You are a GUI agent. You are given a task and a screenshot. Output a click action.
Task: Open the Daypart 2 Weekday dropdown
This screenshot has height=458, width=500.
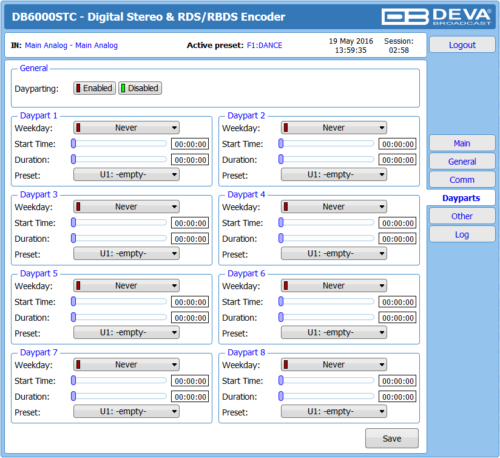[334, 128]
